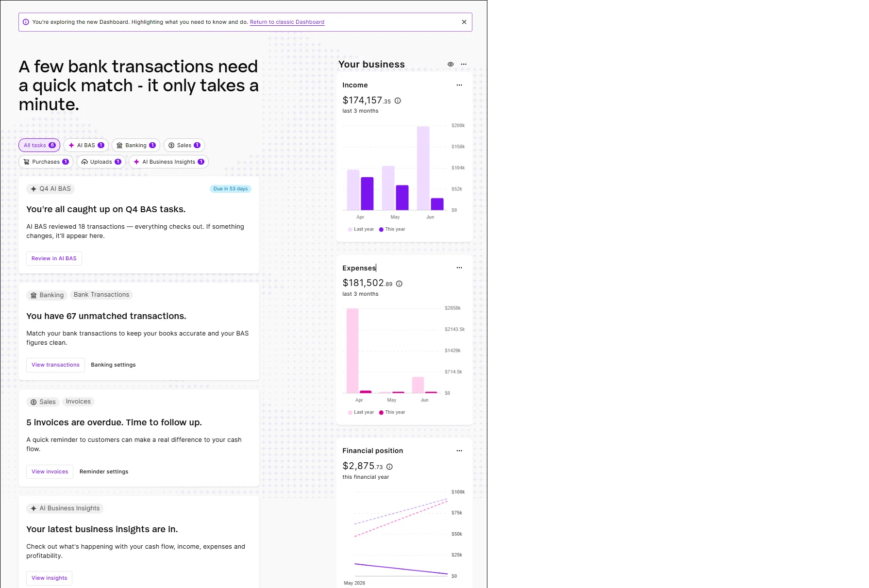
Task: Open Your business more options menu
Action: click(x=464, y=64)
